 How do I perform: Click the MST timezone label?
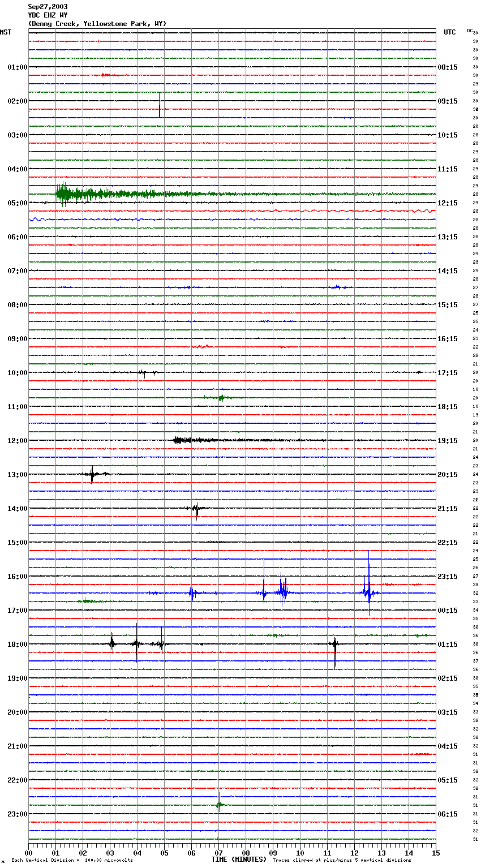pos(6,32)
